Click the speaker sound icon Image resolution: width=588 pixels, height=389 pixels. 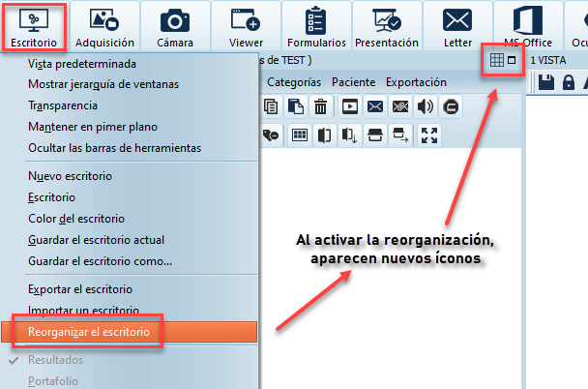click(x=426, y=106)
